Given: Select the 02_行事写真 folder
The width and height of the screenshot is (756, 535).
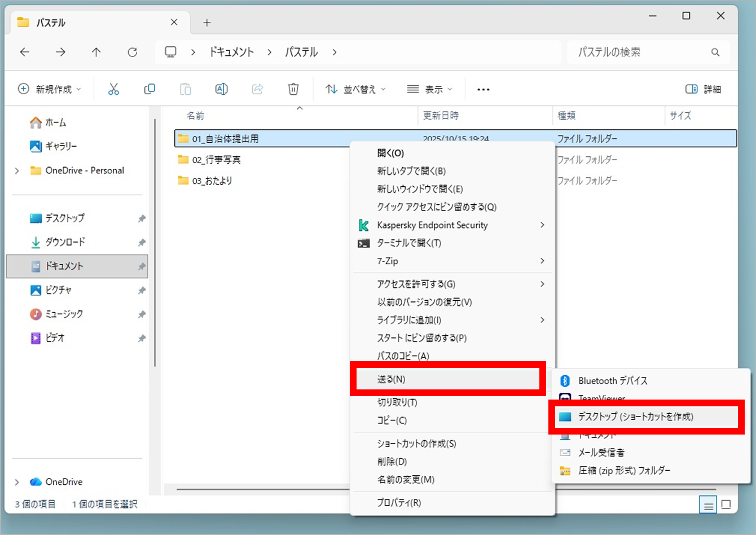Looking at the screenshot, I should click(216, 160).
